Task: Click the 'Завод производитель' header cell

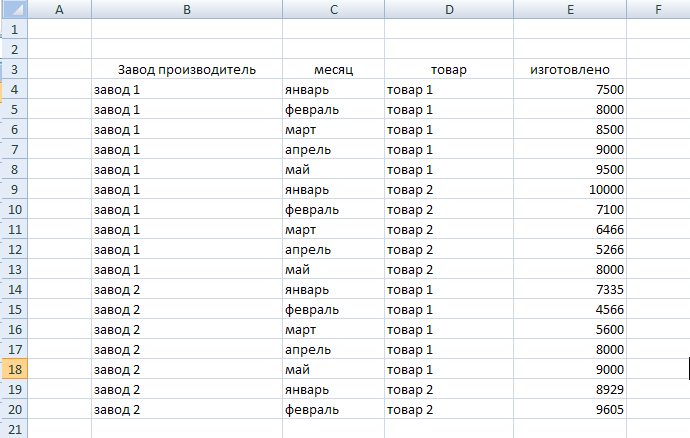Action: [x=187, y=70]
